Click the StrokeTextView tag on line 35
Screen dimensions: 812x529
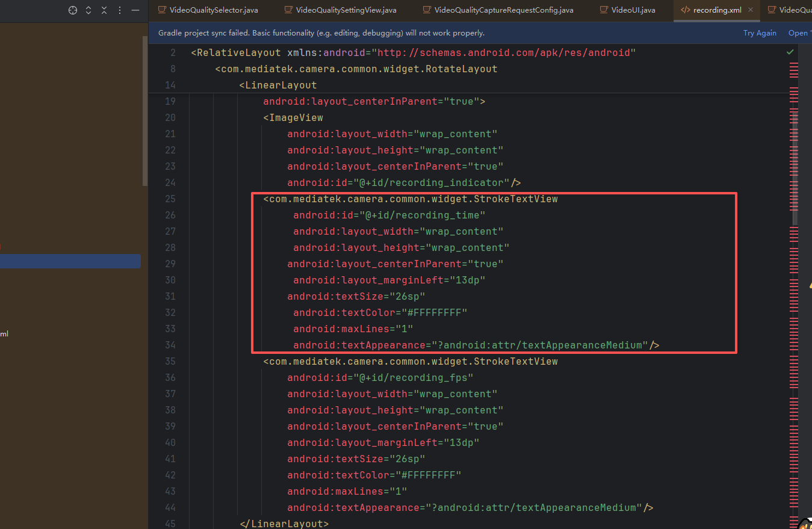pyautogui.click(x=411, y=362)
